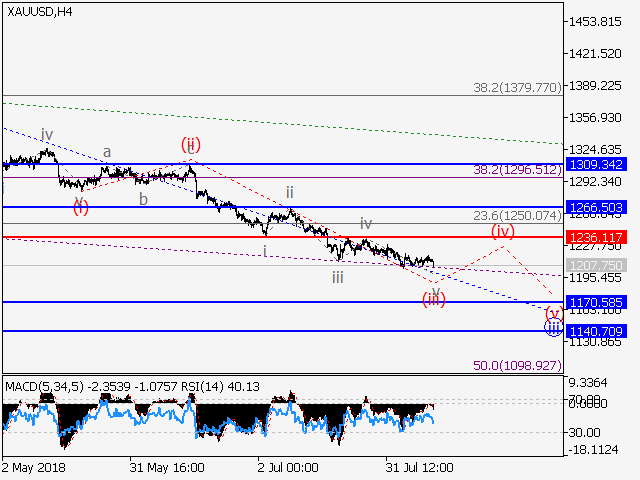Click the red circled (ii) wave marker
This screenshot has width=640, height=480.
coord(191,145)
